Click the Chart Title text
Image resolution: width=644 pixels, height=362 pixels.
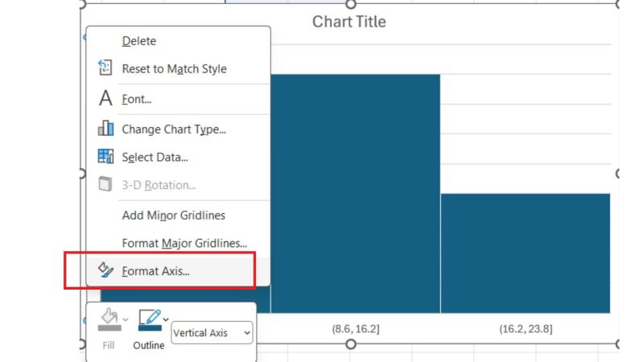[349, 22]
